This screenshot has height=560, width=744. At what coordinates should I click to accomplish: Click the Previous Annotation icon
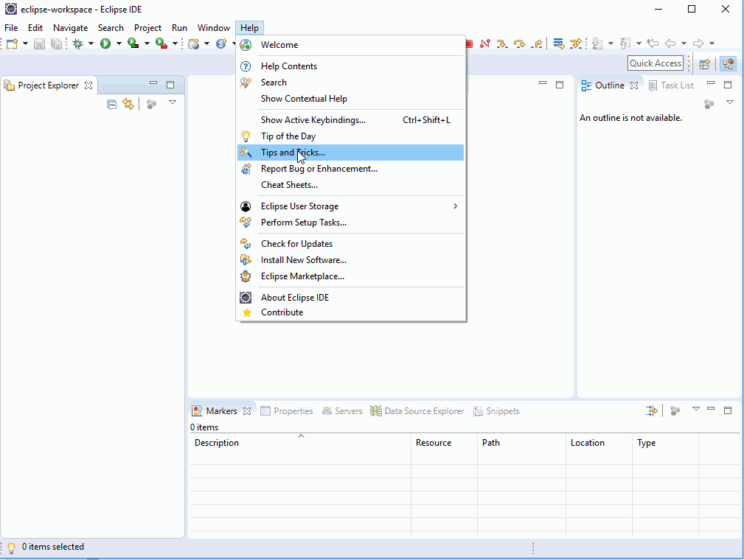[x=625, y=43]
